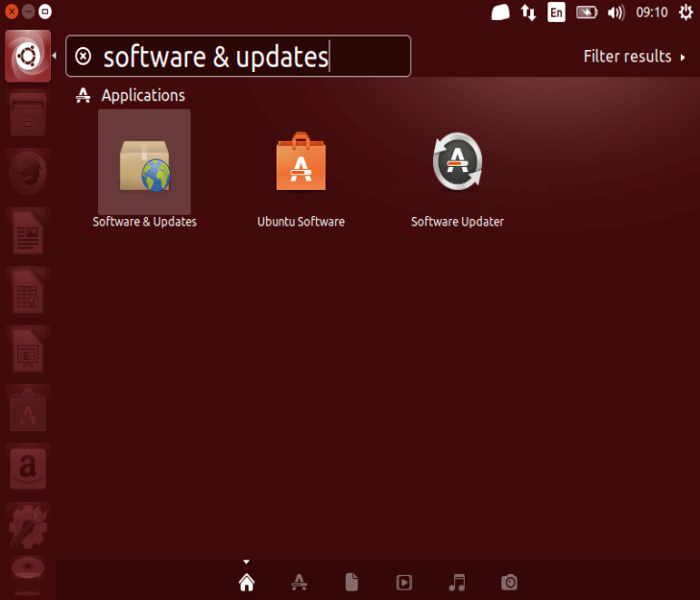
Task: Clear the search field text
Action: point(83,57)
